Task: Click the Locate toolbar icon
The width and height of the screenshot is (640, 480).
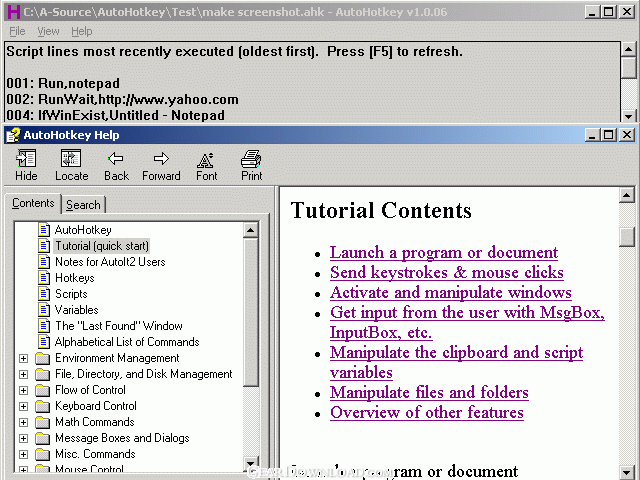Action: tap(71, 158)
